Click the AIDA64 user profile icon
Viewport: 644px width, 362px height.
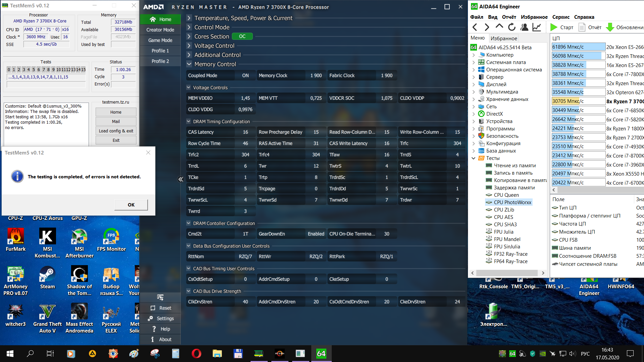click(524, 27)
